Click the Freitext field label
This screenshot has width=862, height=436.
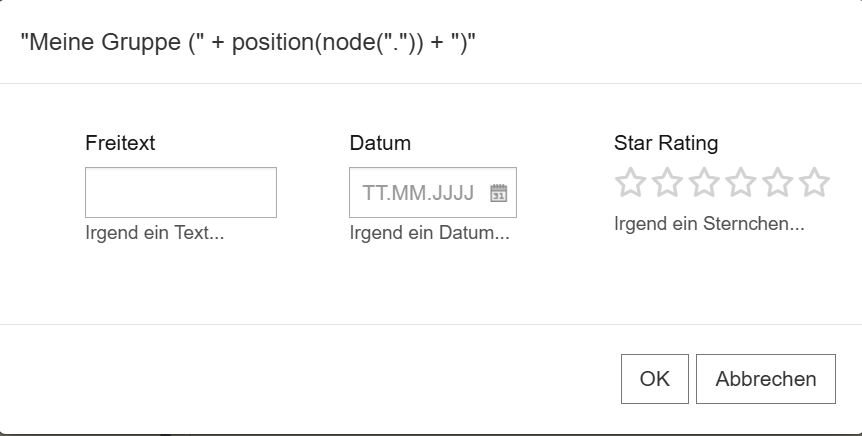pos(120,143)
